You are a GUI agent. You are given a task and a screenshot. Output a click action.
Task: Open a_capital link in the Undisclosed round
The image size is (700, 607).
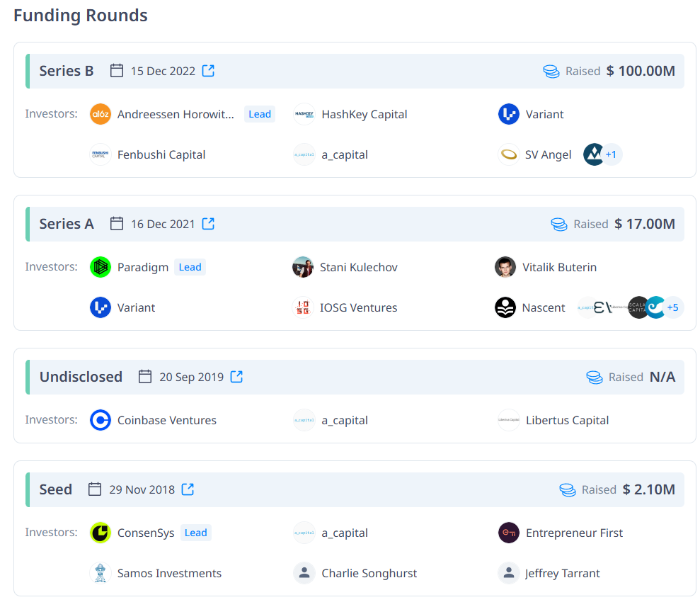click(x=345, y=420)
